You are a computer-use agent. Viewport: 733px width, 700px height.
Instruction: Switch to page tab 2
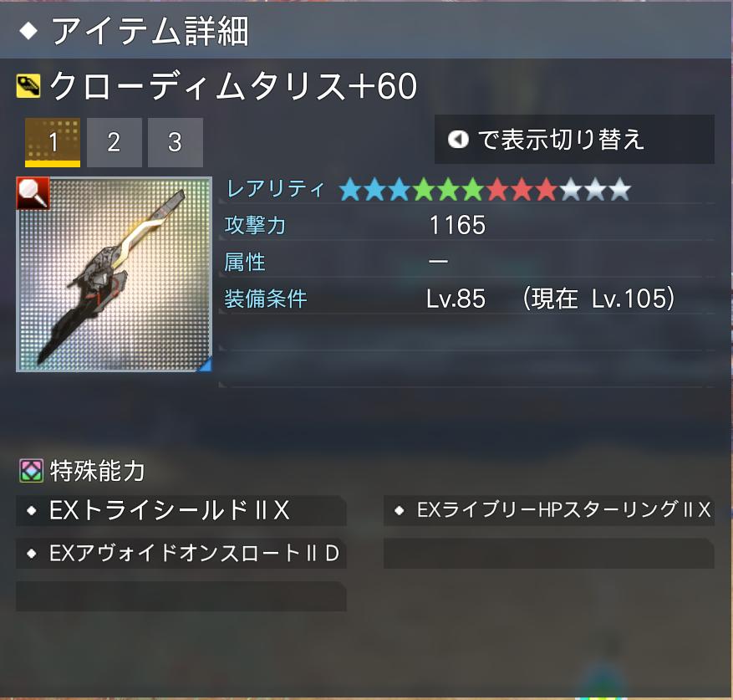pos(114,142)
